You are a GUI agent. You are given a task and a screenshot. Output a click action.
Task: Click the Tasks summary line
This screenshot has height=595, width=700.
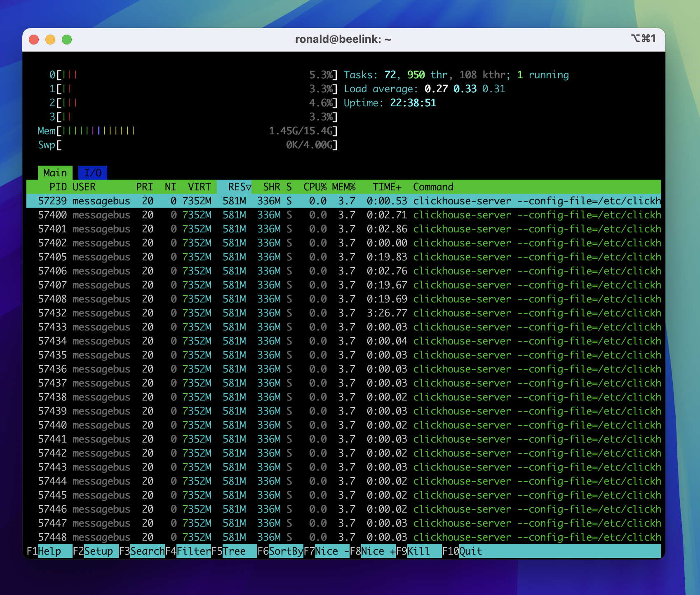point(456,75)
